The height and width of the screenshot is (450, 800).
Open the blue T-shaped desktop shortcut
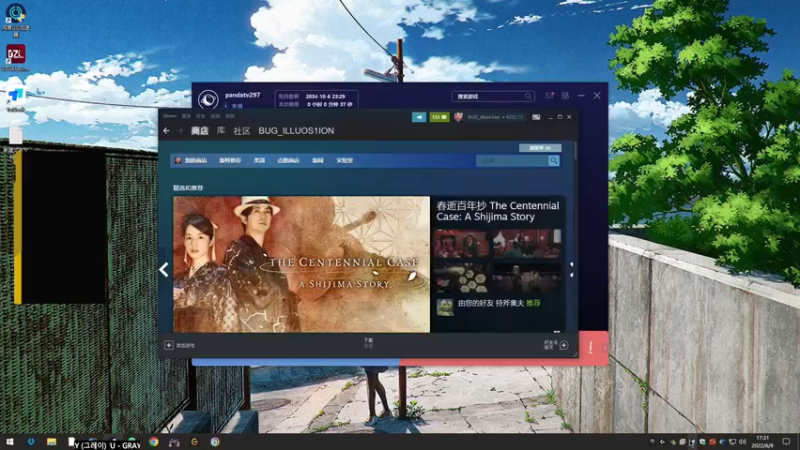(x=16, y=99)
